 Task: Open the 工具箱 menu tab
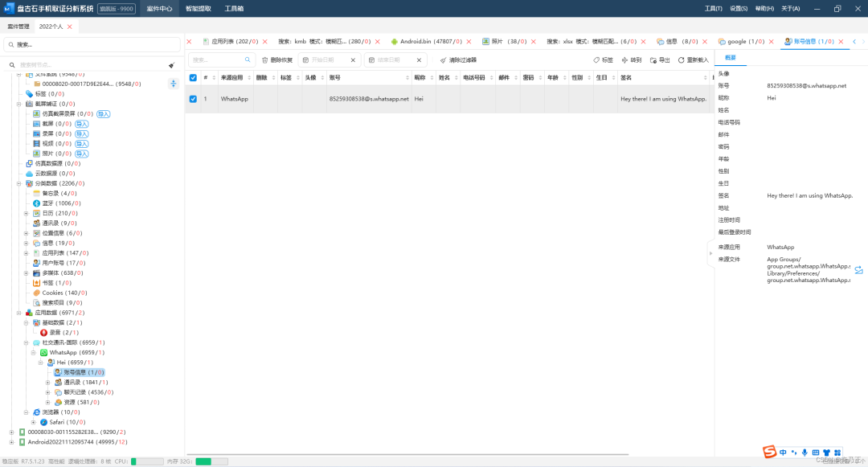point(234,8)
